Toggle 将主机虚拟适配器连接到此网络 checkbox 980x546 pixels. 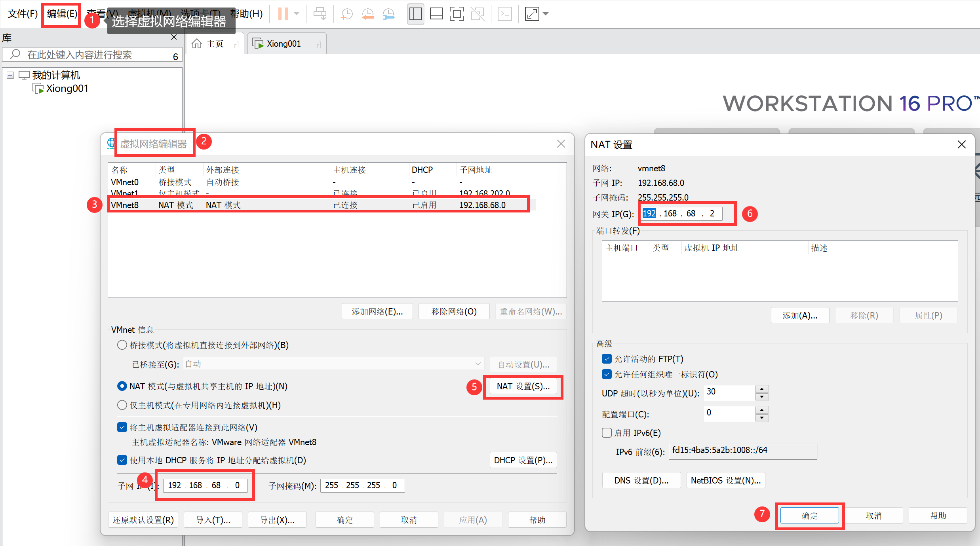(x=122, y=427)
